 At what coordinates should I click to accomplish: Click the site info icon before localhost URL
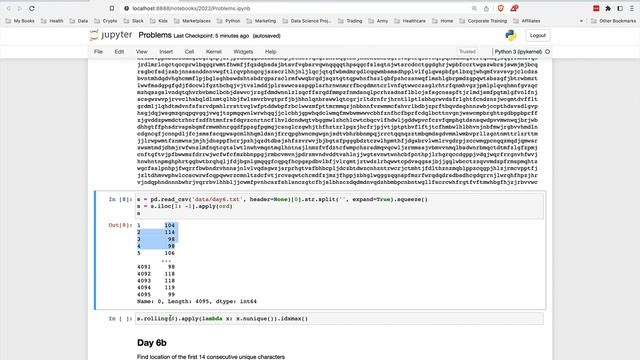[x=127, y=8]
